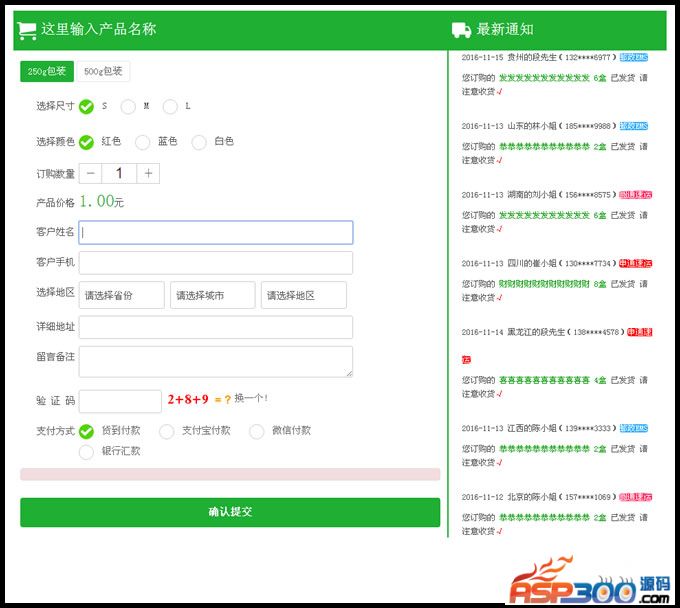Select the 250g包装 tab
The height and width of the screenshot is (608, 680).
point(46,71)
